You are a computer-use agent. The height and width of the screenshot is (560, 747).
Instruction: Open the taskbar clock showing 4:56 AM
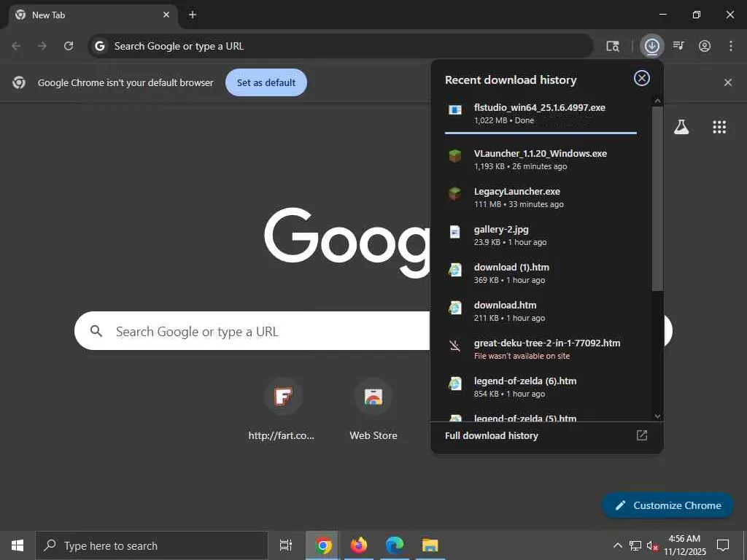tap(684, 545)
